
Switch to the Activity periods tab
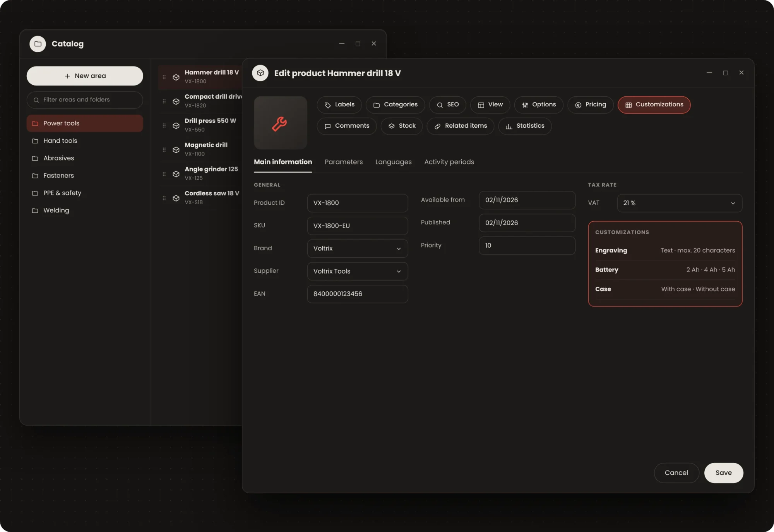coord(449,162)
